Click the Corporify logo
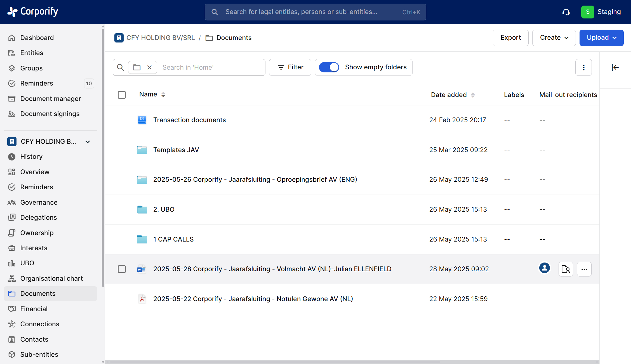Screen dimensions: 631x364 (33, 12)
